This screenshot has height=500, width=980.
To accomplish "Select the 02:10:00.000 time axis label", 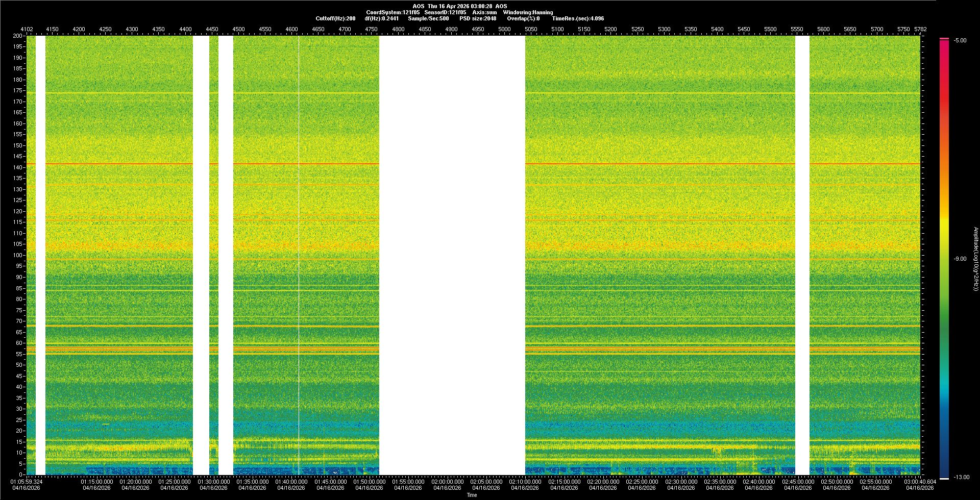I will pyautogui.click(x=525, y=482).
